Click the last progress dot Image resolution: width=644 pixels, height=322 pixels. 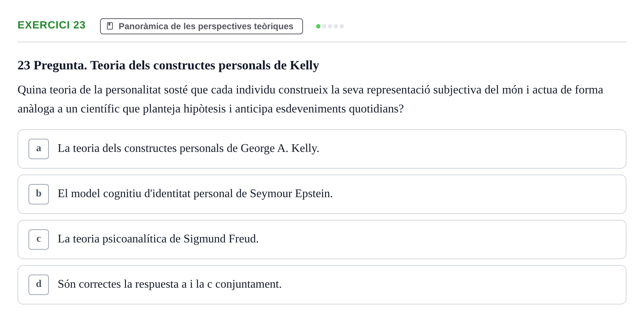point(342,26)
